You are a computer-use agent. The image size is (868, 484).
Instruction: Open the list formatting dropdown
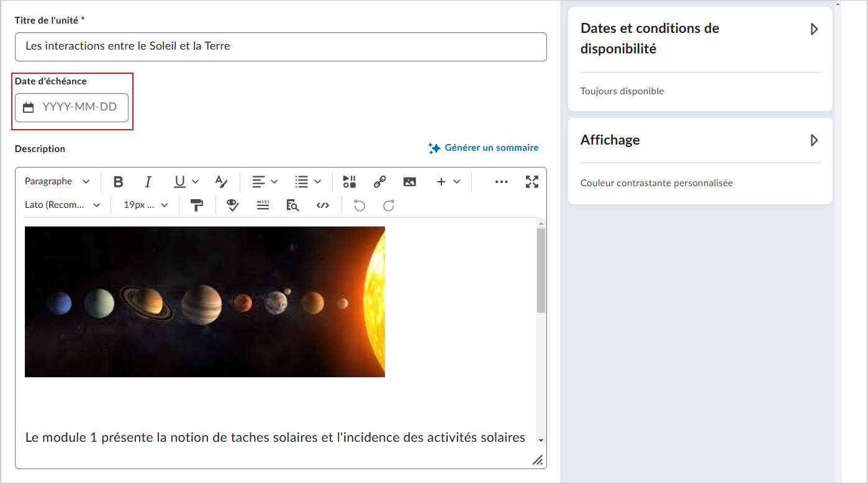[x=308, y=182]
